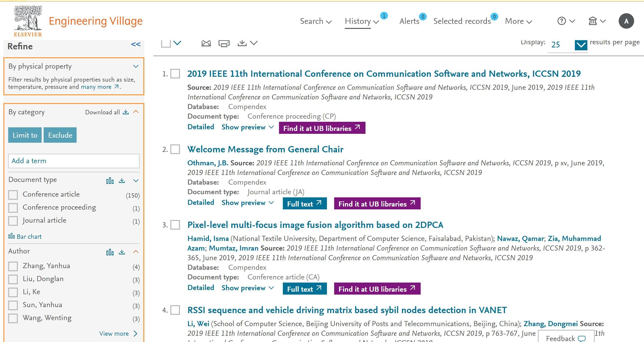Open Full text for Pixel-level result
This screenshot has height=342, width=644.
[x=305, y=289]
